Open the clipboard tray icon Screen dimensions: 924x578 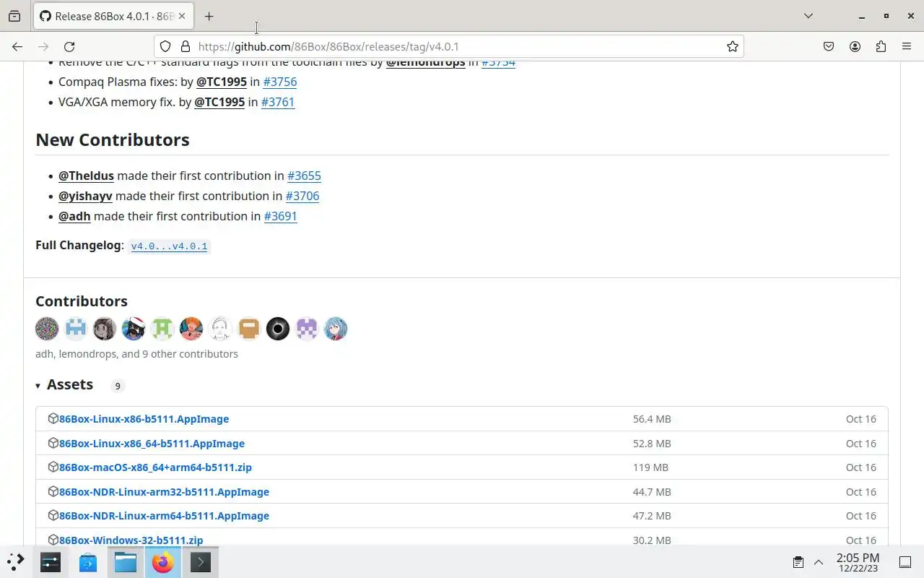[798, 562]
